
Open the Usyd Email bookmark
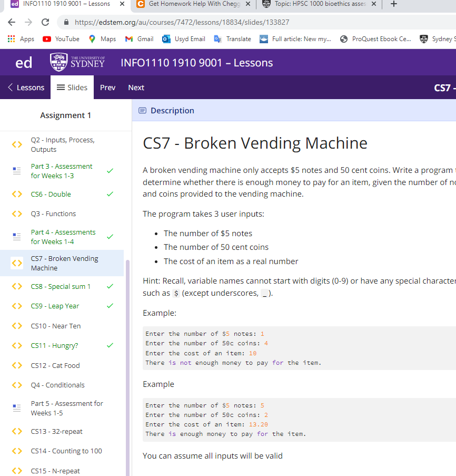tap(184, 39)
